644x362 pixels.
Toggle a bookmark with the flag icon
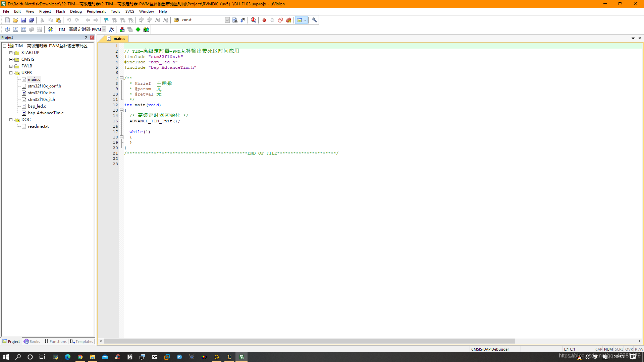pyautogui.click(x=106, y=20)
